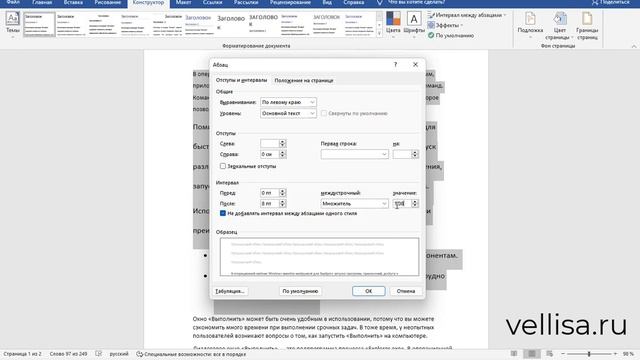Click zoom out minus button
Viewport: 640px width, 360px height.
[x=563, y=353]
